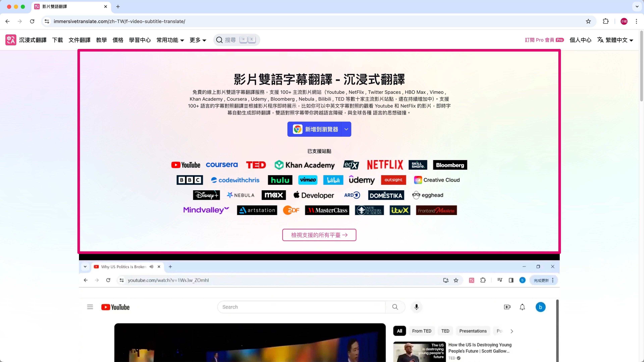Open the 繁體中文 language selector
Image resolution: width=644 pixels, height=362 pixels.
tap(615, 40)
